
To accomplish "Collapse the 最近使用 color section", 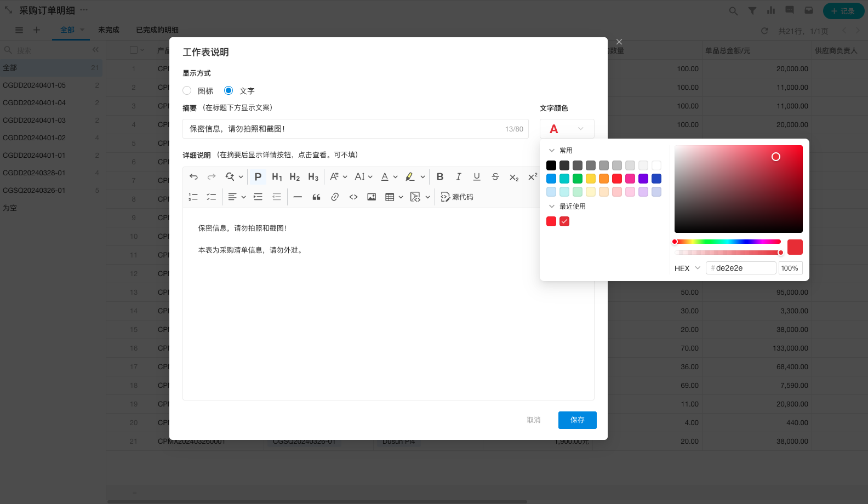I will (x=552, y=207).
